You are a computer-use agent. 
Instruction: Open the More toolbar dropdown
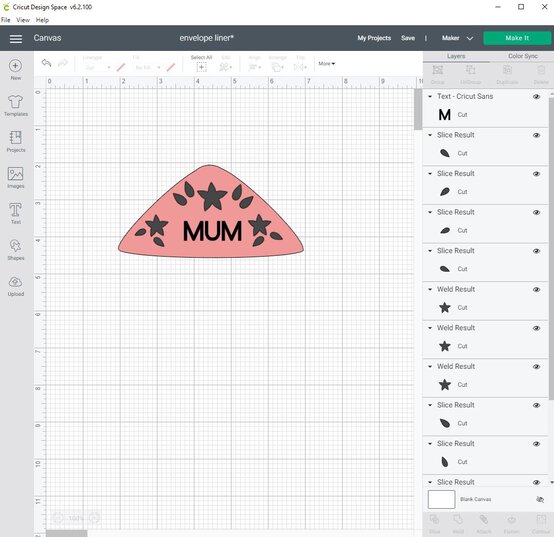click(326, 64)
